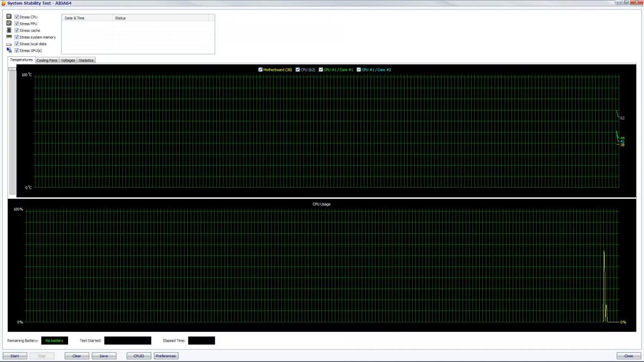Uncheck the Stress CPU checkbox
644x362 pixels.
point(17,17)
